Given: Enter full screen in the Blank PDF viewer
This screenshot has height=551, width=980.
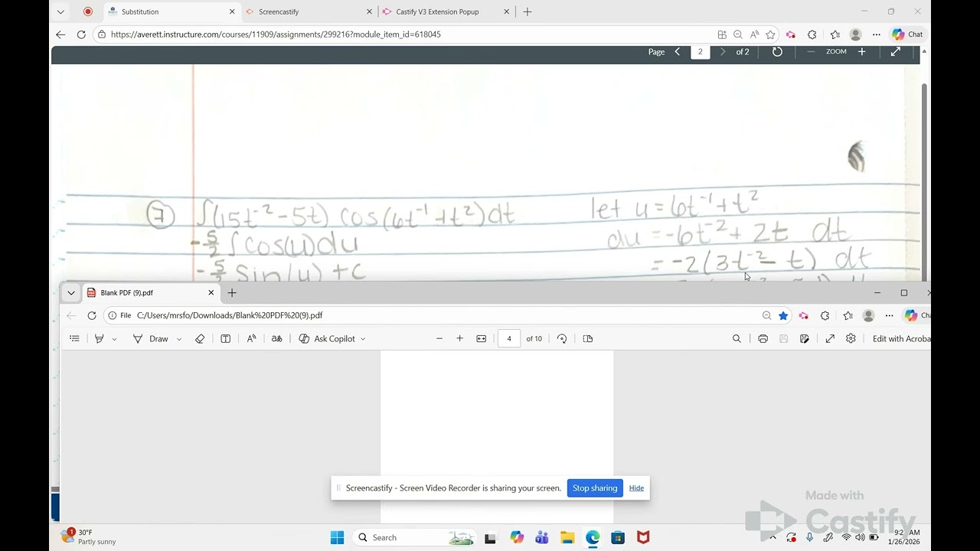Looking at the screenshot, I should coord(830,338).
